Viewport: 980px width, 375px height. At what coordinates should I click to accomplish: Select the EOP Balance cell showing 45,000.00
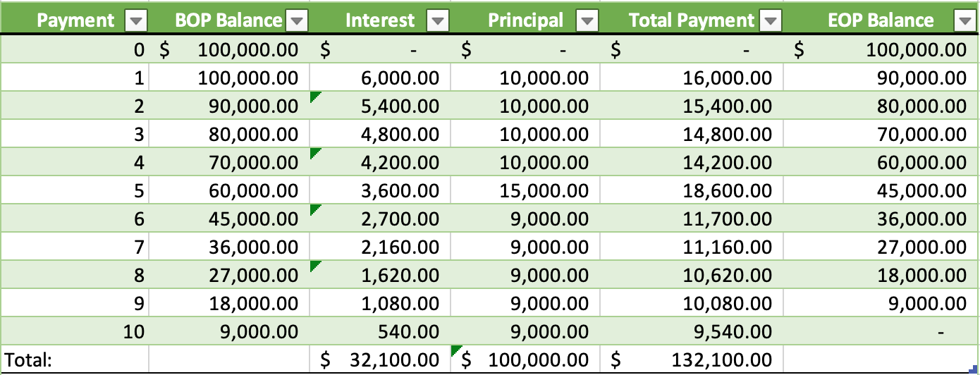[881, 191]
